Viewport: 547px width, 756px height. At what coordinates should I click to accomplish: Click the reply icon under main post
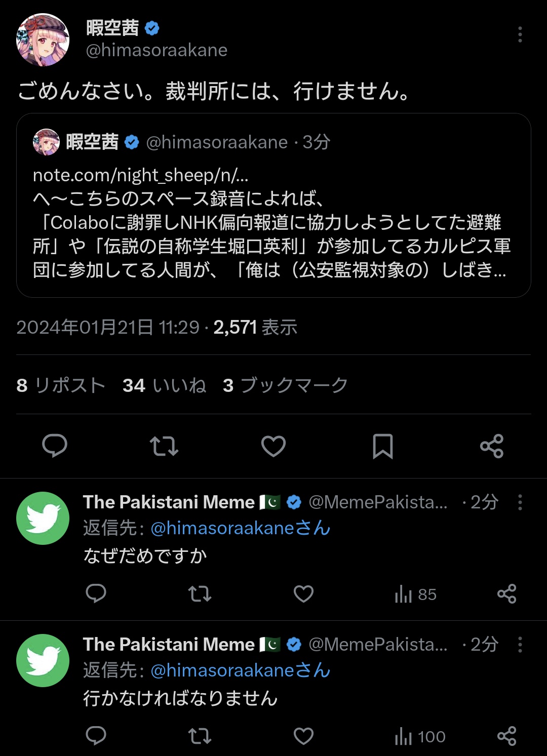(55, 446)
